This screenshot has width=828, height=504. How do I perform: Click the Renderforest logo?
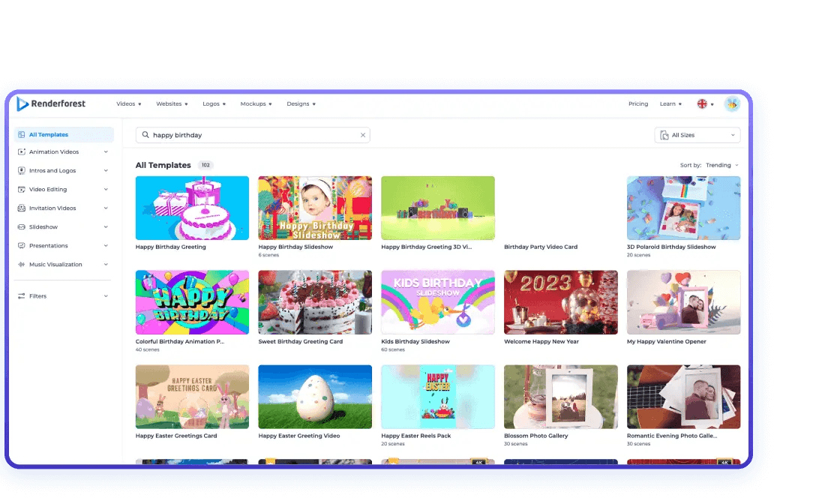tap(51, 103)
